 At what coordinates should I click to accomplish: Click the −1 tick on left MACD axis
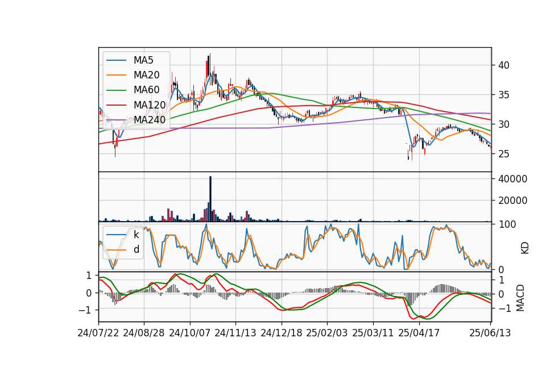(85, 310)
